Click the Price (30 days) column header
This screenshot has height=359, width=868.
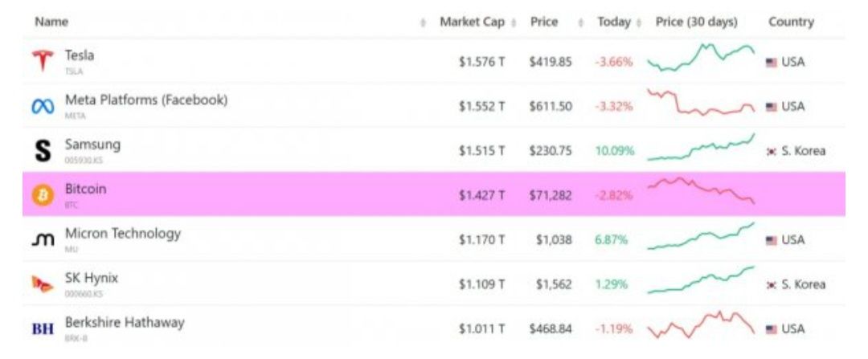(x=696, y=22)
